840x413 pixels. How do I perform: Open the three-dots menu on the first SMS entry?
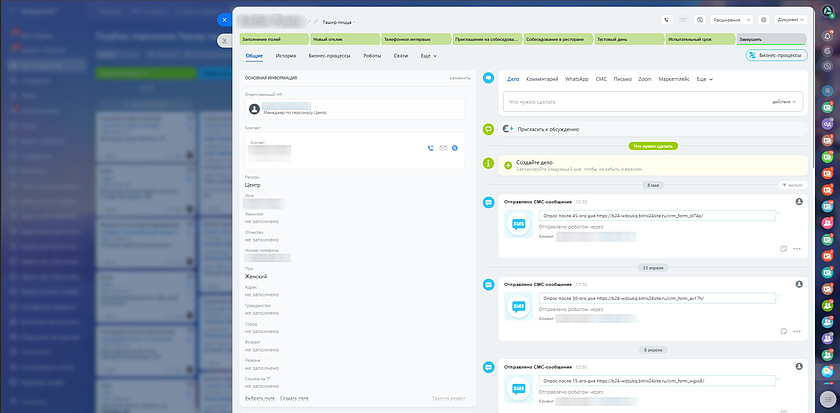click(797, 249)
